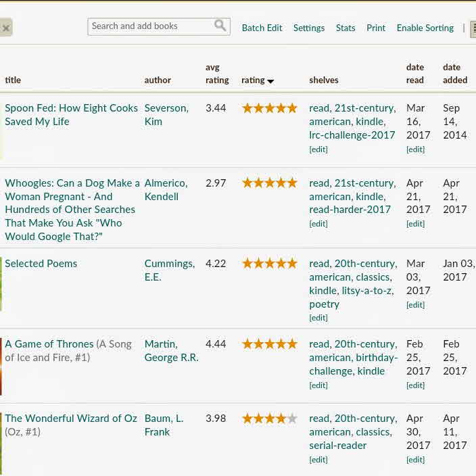This screenshot has width=476, height=476.
Task: Click the magnifying glass search icon
Action: pyautogui.click(x=220, y=26)
